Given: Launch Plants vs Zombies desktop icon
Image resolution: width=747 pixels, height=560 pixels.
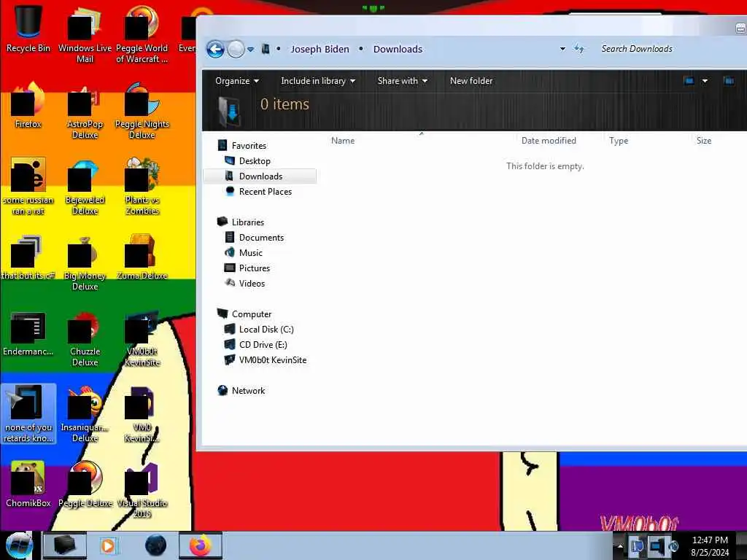Looking at the screenshot, I should coord(142,187).
